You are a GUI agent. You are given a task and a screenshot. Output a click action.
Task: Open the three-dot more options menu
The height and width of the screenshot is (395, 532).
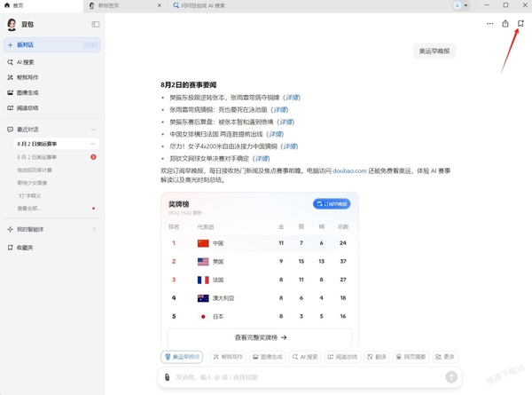pos(490,24)
